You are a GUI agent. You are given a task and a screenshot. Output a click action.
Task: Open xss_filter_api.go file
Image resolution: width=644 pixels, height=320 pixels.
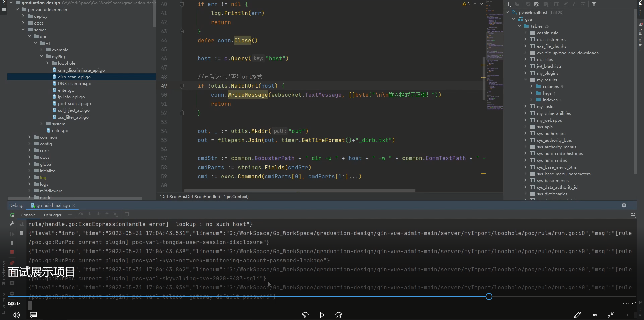coord(73,117)
